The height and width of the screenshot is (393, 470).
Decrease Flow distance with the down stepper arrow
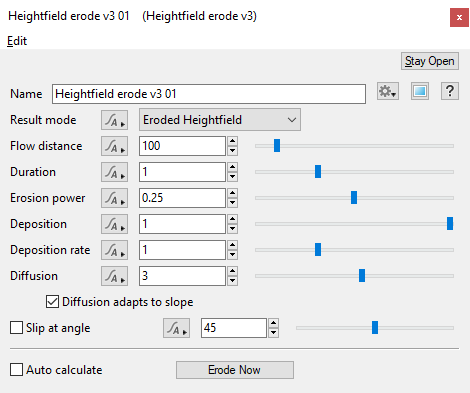tap(233, 151)
